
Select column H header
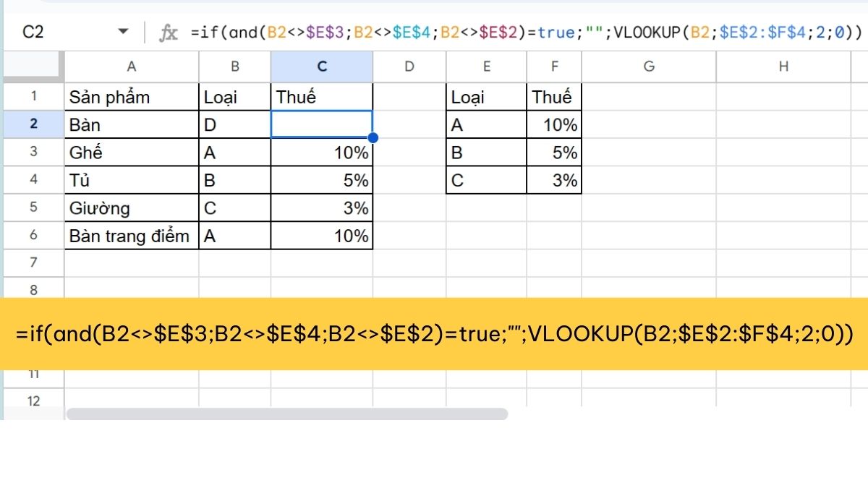coord(784,67)
